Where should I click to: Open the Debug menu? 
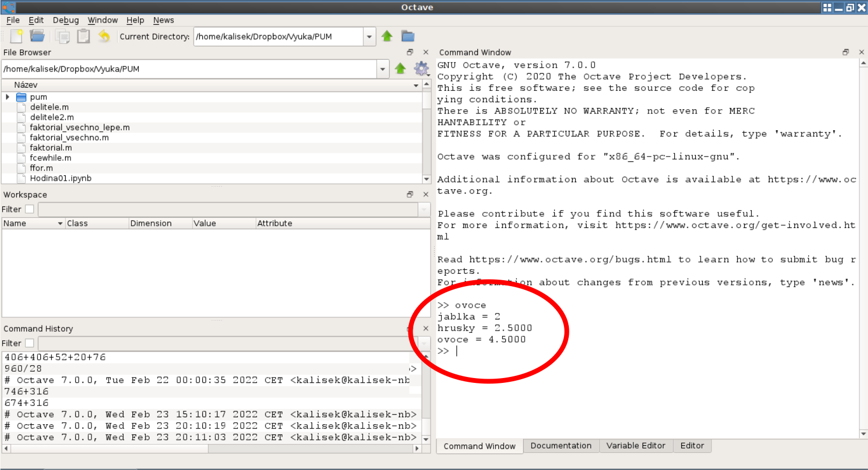[66, 20]
